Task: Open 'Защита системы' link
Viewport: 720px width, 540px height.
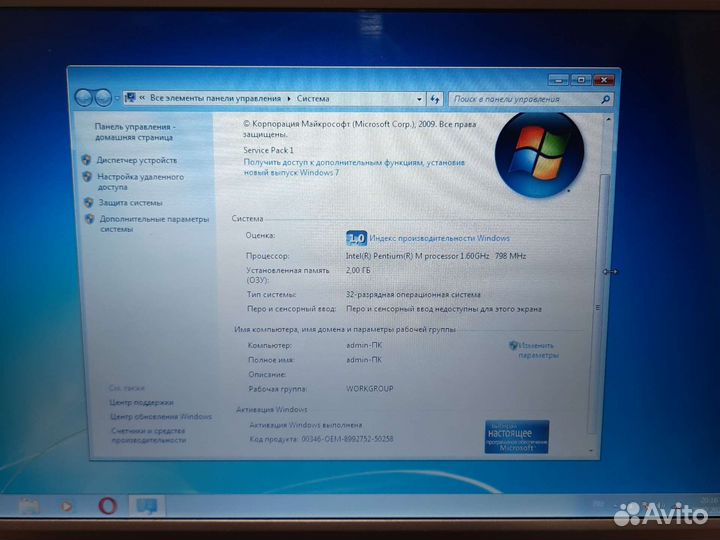Action: point(130,203)
